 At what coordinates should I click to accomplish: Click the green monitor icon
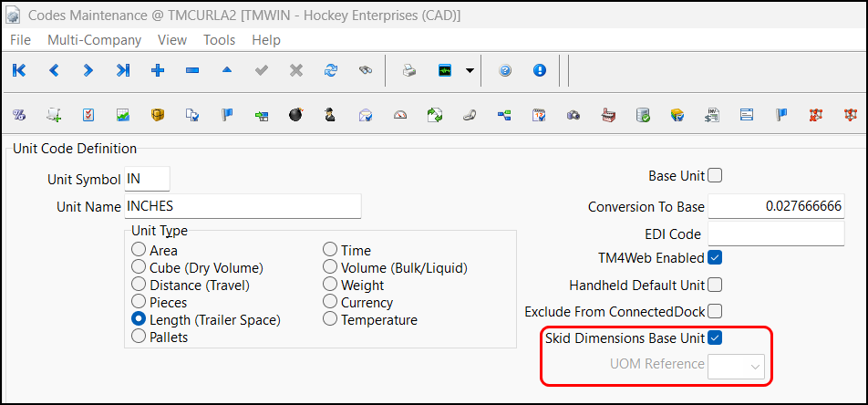[x=445, y=70]
